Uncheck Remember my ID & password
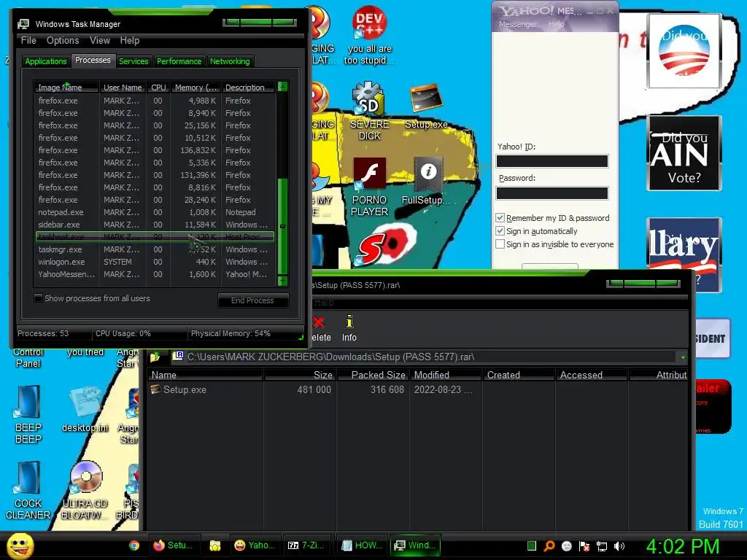 click(x=500, y=217)
